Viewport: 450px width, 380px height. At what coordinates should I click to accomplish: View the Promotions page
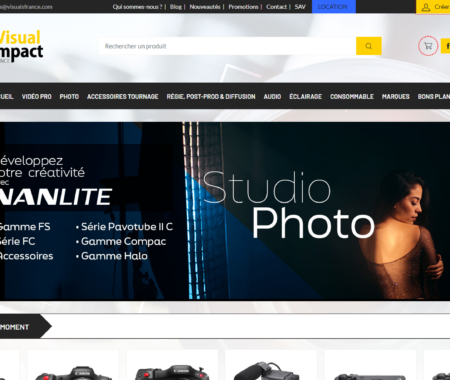[x=243, y=7]
